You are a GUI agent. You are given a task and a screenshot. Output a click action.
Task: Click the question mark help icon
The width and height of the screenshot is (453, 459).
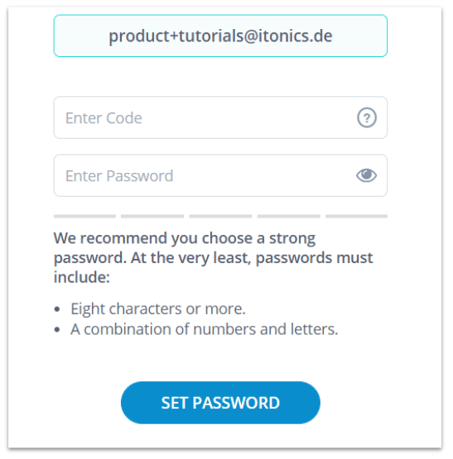(x=367, y=118)
